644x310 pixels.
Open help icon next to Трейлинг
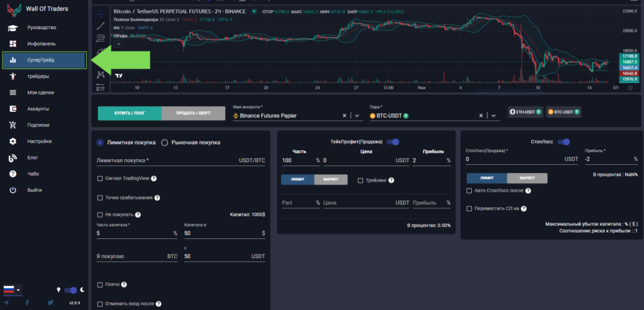(391, 180)
